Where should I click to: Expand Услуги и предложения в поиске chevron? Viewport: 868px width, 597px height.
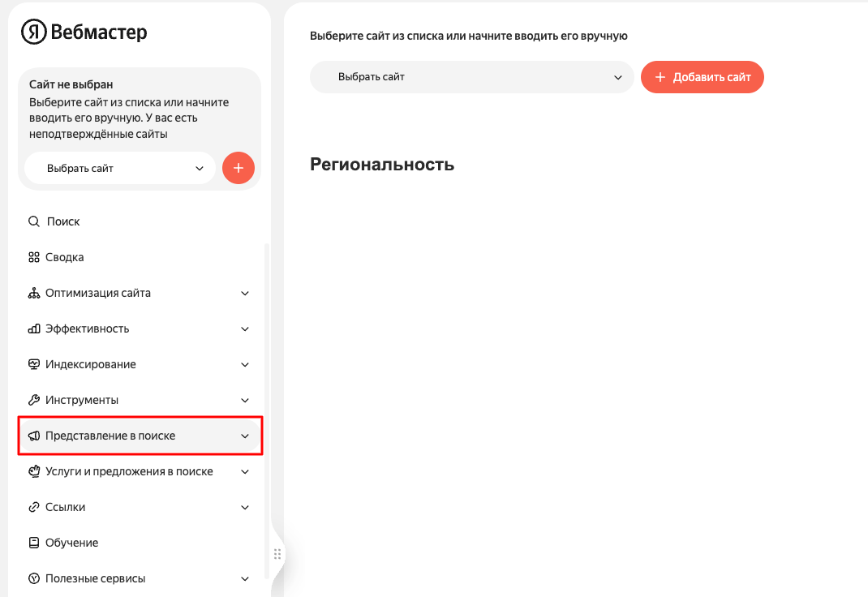pos(245,471)
